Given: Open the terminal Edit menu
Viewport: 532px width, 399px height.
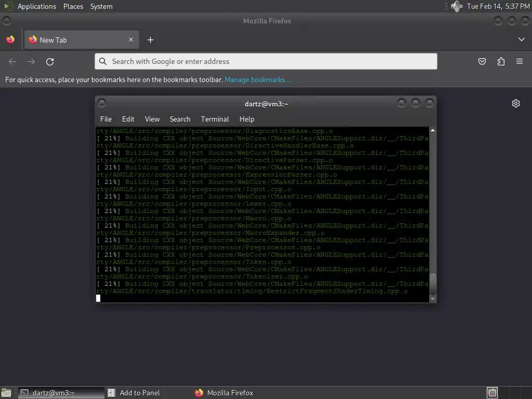Looking at the screenshot, I should 128,119.
